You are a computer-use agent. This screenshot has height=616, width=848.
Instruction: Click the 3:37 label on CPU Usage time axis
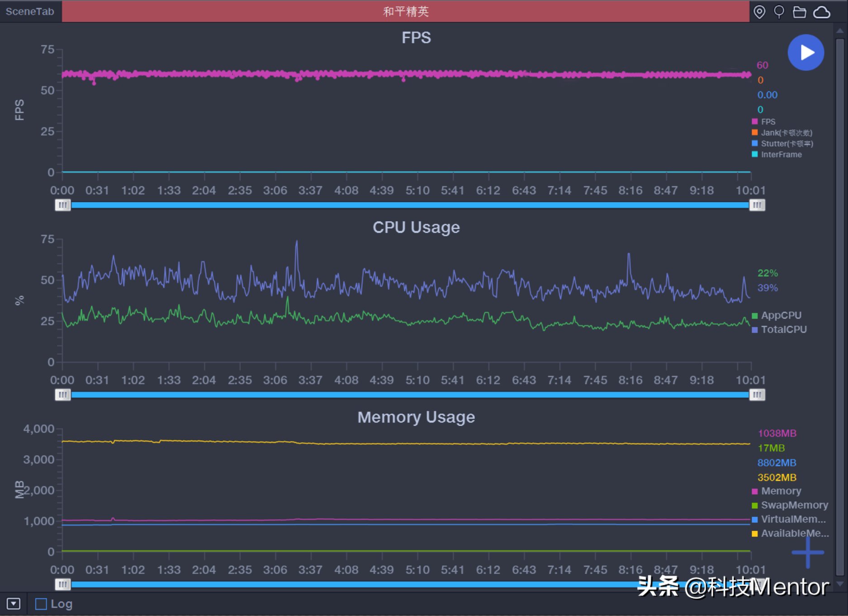310,380
